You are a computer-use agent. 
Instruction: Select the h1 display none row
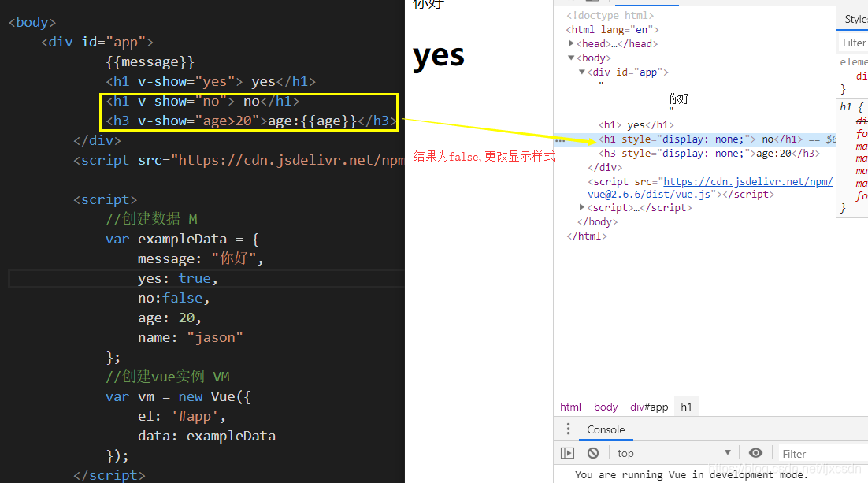694,139
